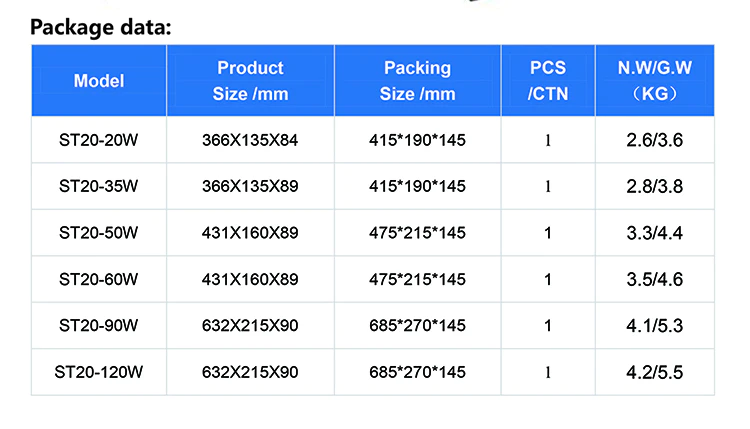Click weight value 3.5/4.6
This screenshot has width=750, height=429.
pos(654,279)
